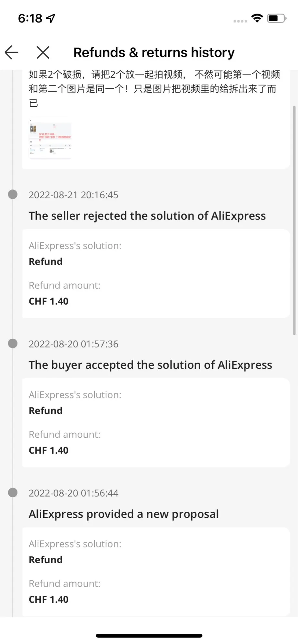
Task: Select the 2022-08-20 01:57:36 timeline dot
Action: point(13,344)
